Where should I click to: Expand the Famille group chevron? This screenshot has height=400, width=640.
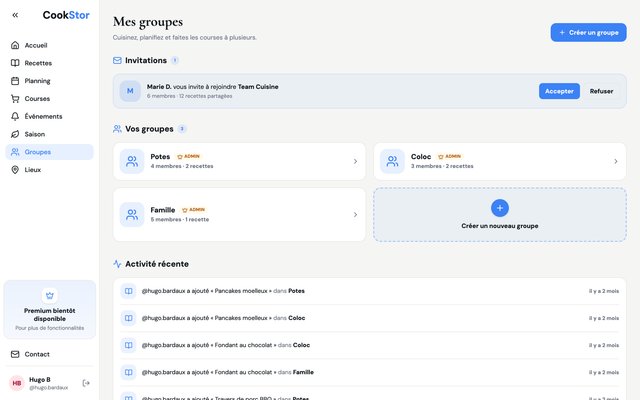coord(355,214)
